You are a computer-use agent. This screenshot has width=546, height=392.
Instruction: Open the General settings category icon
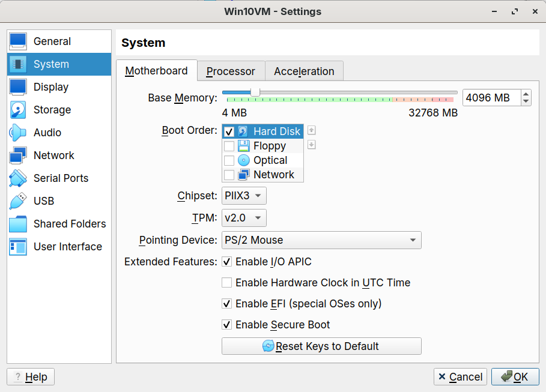click(x=18, y=41)
